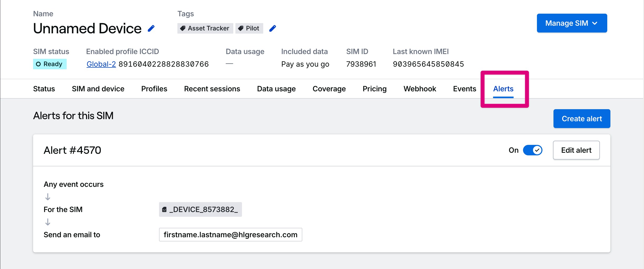Edit tags using pencil icon
This screenshot has height=269, width=644.
(x=273, y=28)
